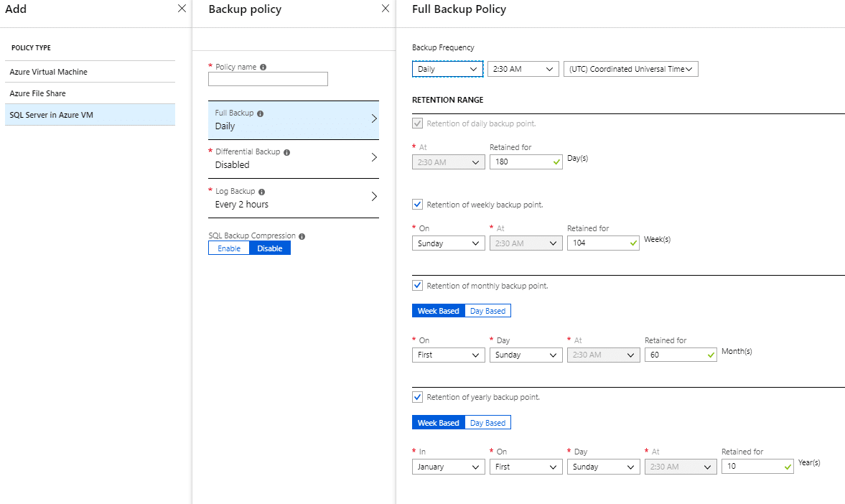Click the Every 2 hours log backup value
The height and width of the screenshot is (504, 845).
241,205
